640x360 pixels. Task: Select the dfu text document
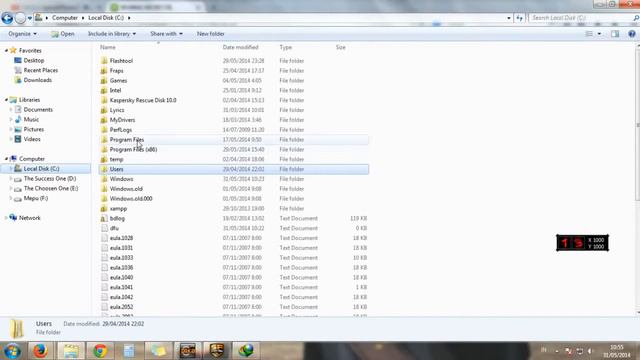114,228
